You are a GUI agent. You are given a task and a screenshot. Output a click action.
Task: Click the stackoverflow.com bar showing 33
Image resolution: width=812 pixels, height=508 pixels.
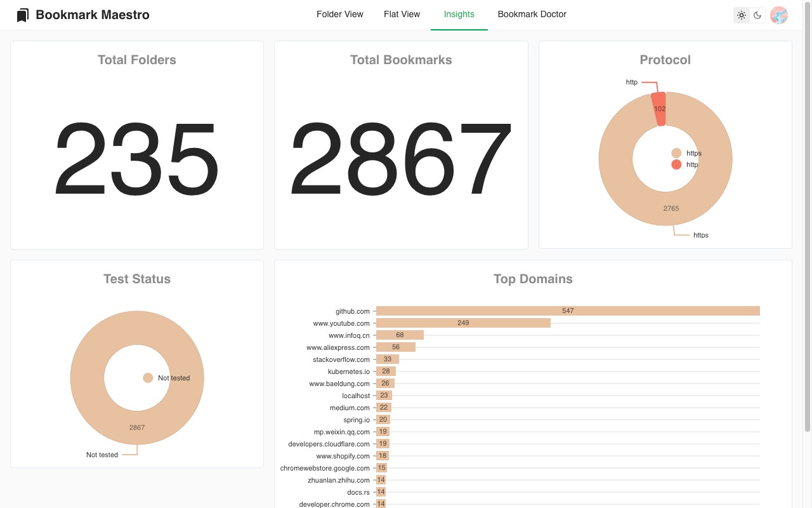[x=388, y=359]
